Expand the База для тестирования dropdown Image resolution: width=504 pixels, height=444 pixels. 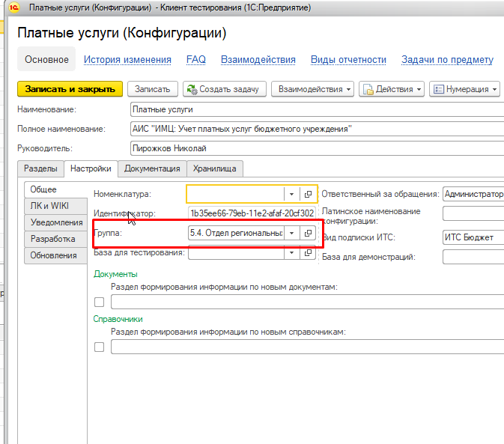(291, 253)
